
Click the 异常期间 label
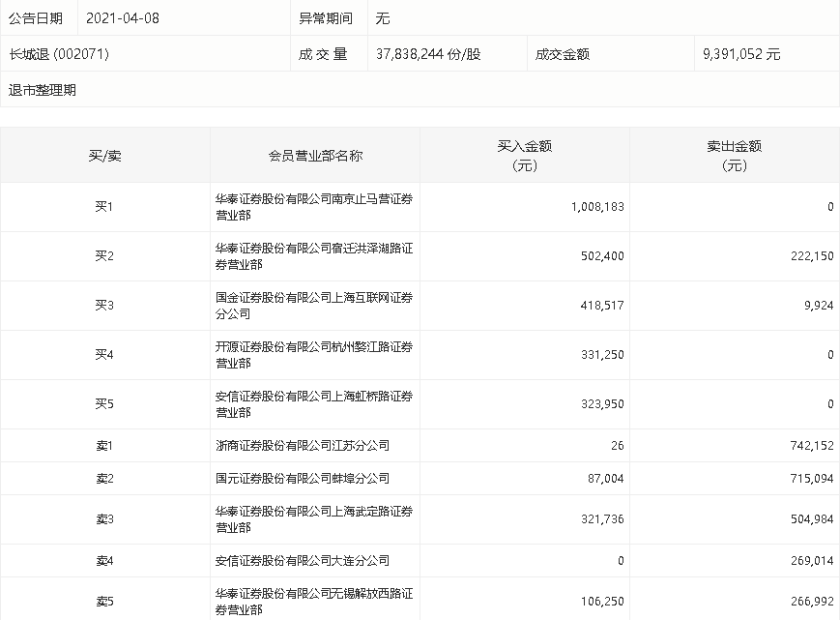[326, 18]
